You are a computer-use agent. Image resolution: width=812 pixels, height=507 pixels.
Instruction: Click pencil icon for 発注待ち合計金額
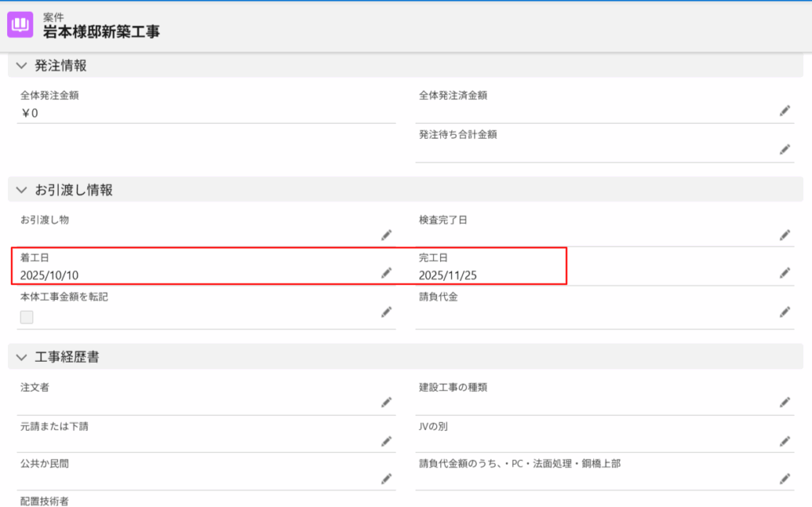coord(784,150)
